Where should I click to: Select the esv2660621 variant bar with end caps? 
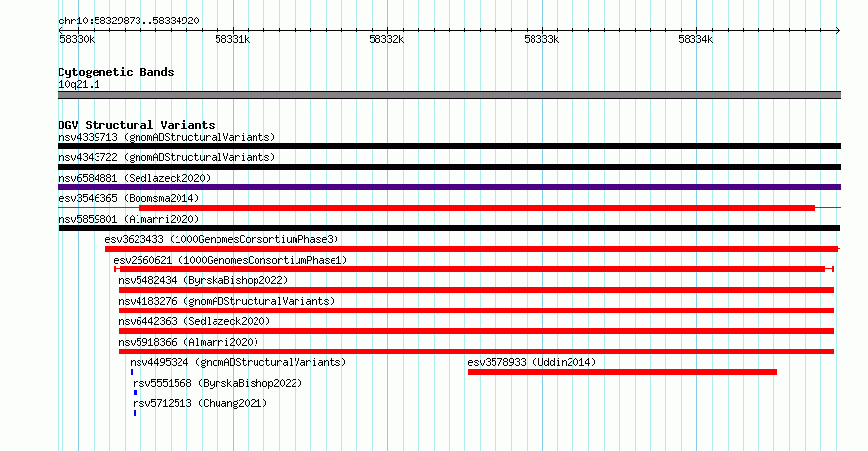point(474,269)
